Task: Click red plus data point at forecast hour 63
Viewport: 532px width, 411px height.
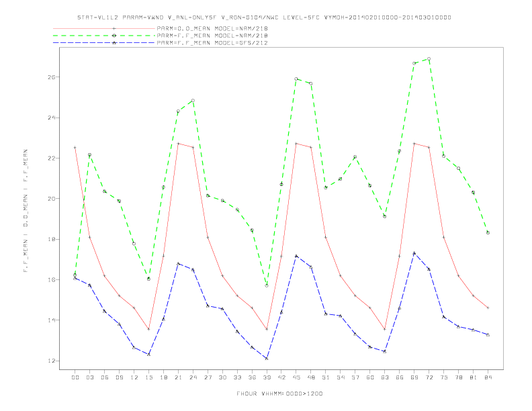Action: pyautogui.click(x=385, y=329)
